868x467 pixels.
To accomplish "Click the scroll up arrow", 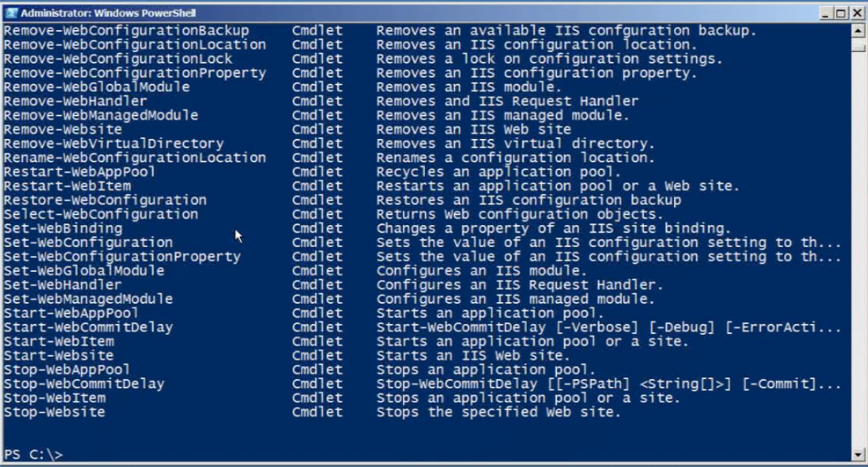I will [858, 30].
